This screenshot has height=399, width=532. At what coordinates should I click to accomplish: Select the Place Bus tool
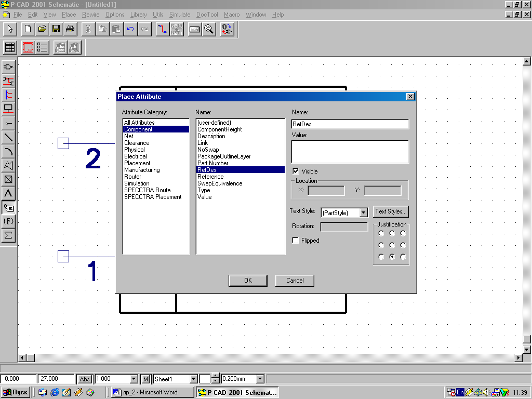tap(8, 95)
